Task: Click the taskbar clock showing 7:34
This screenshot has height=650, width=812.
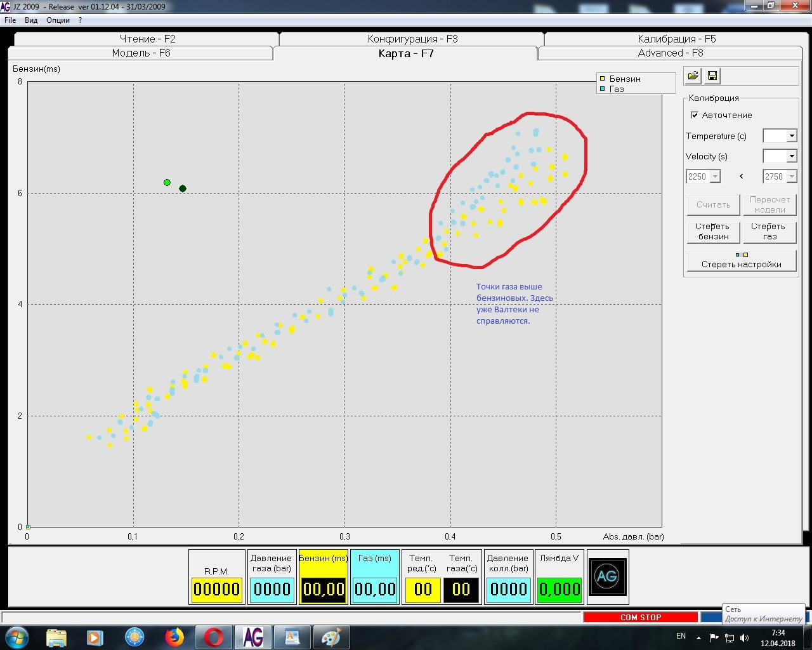Action: coord(778,637)
